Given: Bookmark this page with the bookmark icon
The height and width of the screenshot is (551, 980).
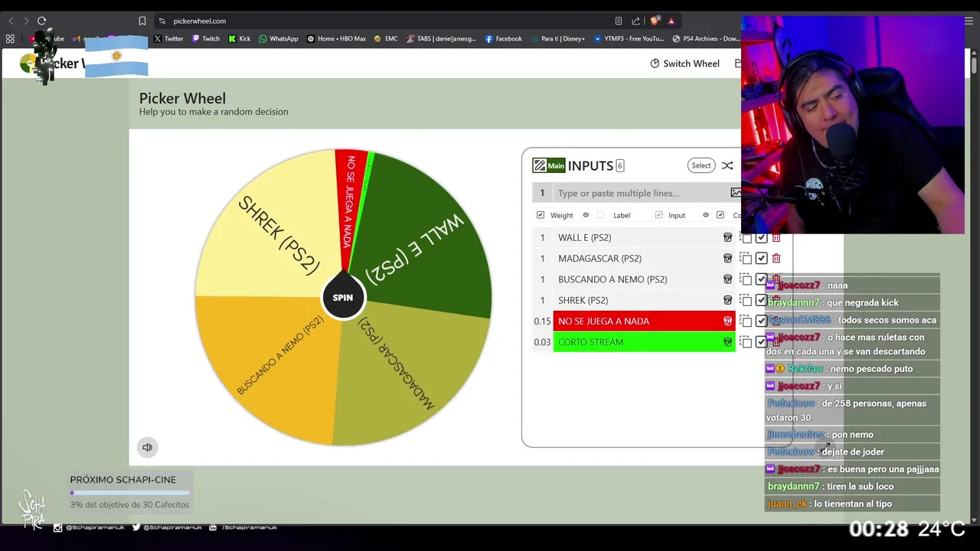Looking at the screenshot, I should click(x=142, y=21).
